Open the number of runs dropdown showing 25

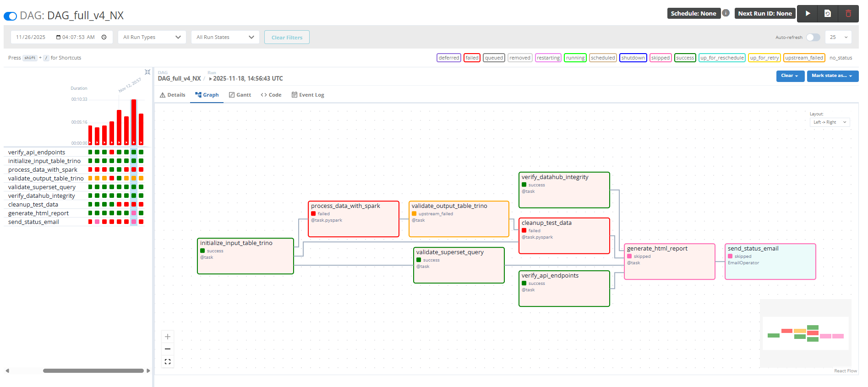point(838,37)
